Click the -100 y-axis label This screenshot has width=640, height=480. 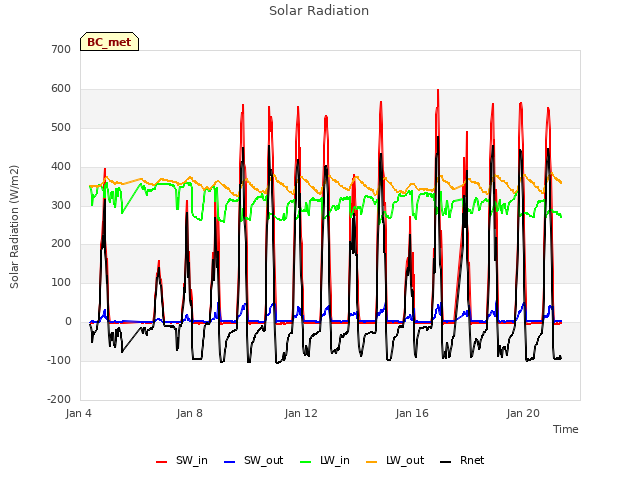point(59,360)
